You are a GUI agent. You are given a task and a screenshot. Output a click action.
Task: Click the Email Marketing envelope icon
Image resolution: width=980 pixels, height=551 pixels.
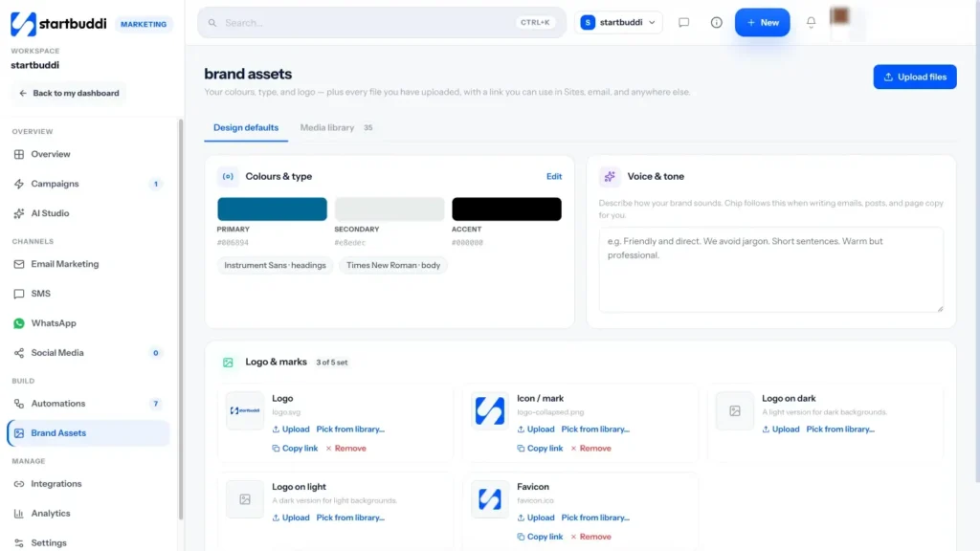coord(19,264)
